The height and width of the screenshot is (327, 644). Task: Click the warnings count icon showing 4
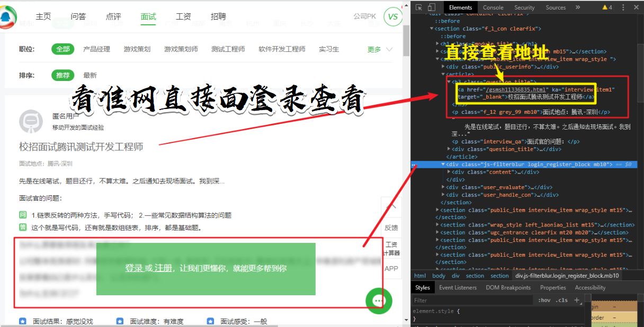coord(607,7)
